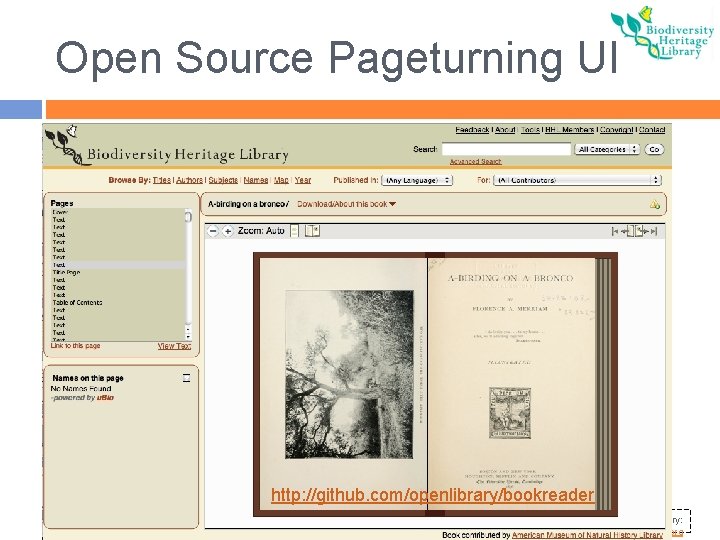
Task: Toggle the Names on this page collapse box
Action: 186,378
